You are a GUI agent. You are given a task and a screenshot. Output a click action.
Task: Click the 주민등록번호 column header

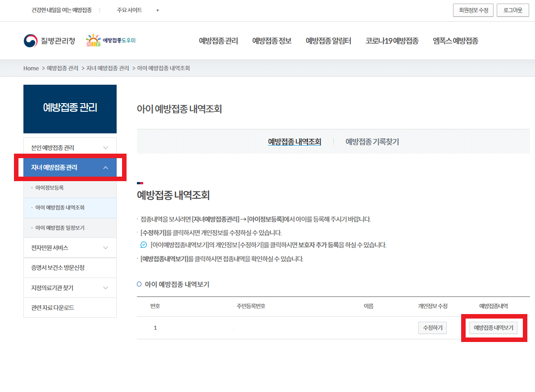(x=251, y=306)
